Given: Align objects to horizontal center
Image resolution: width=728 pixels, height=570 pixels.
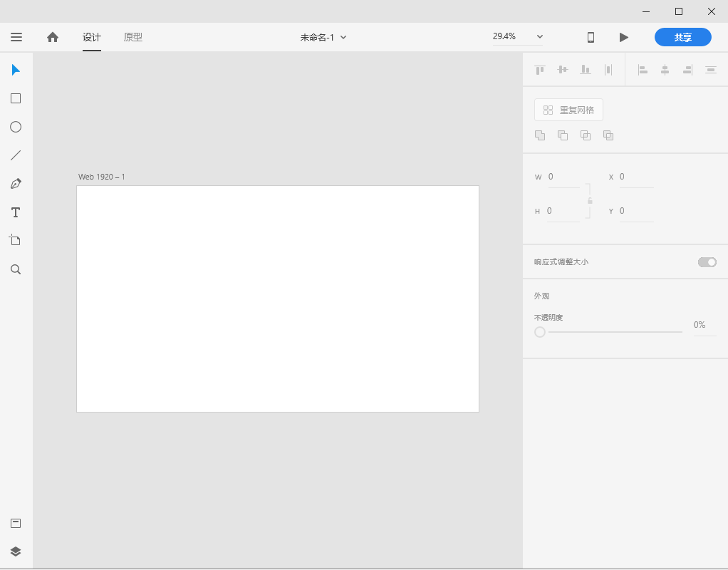Looking at the screenshot, I should (665, 70).
